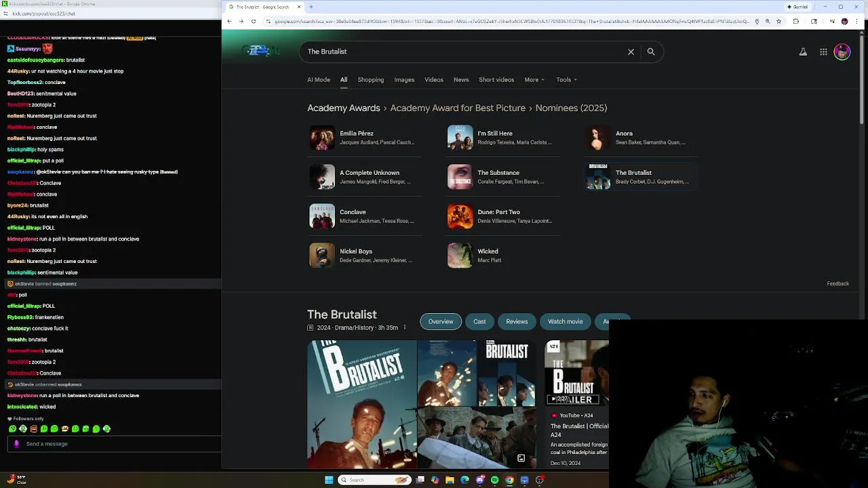Click the Google search magnifier icon
Image resolution: width=868 pixels, height=488 pixels.
[x=651, y=52]
